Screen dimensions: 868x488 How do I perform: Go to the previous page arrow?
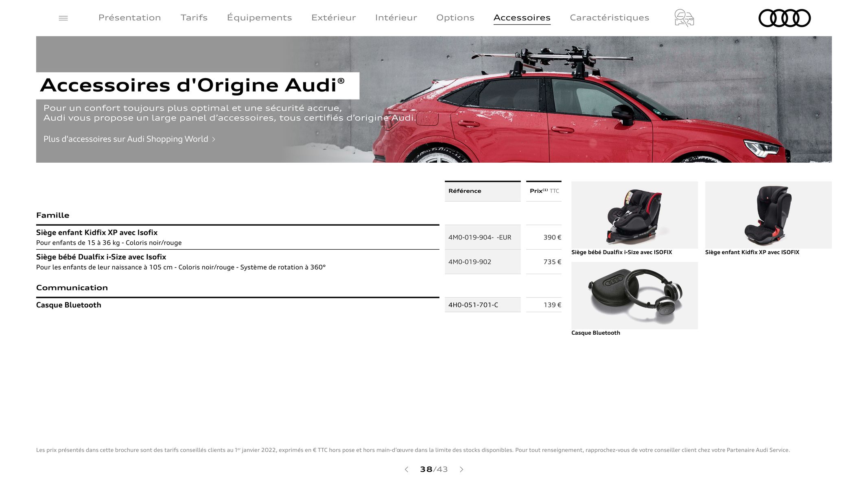pos(406,469)
